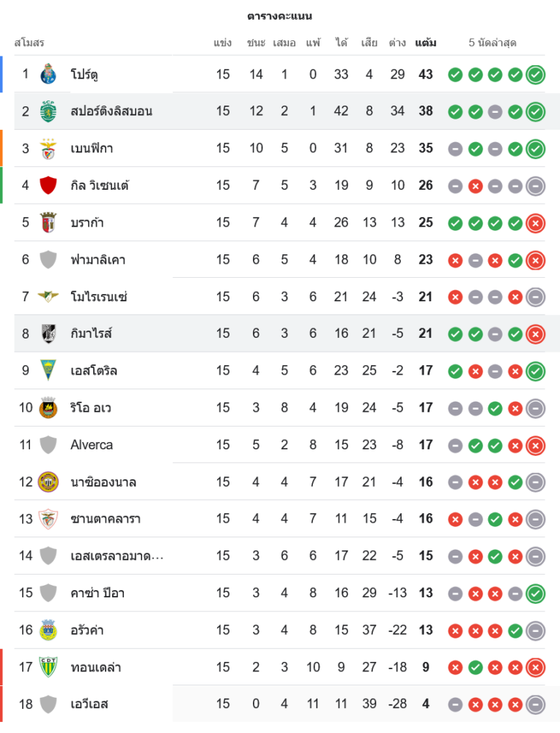The width and height of the screenshot is (560, 733).
Task: Click Gil Vicente's latest circled draw icon
Action: point(536,185)
